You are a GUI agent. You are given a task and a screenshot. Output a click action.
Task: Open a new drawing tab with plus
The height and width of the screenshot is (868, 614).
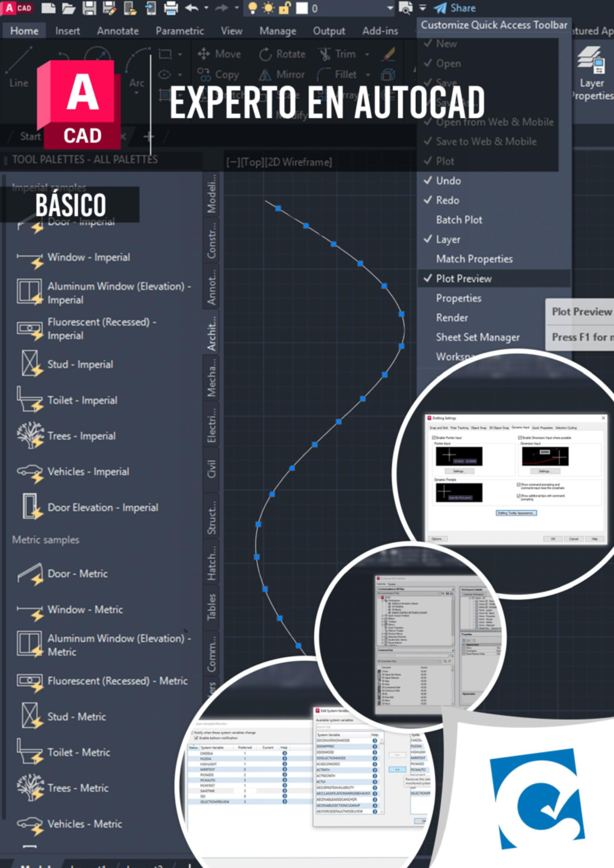click(148, 137)
